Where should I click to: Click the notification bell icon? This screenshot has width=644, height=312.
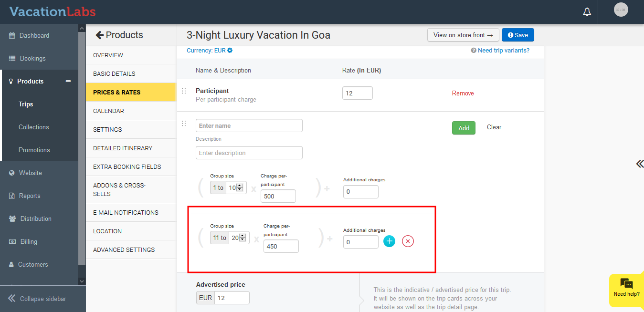pos(587,12)
